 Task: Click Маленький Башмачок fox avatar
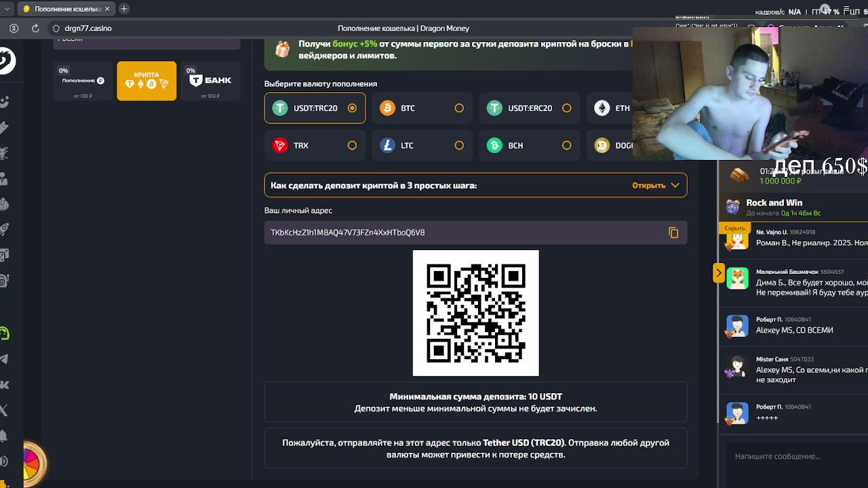[737, 279]
